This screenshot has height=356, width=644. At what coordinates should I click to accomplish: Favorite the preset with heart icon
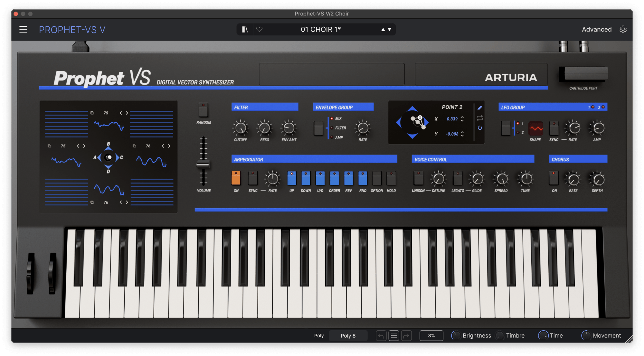[x=259, y=29]
